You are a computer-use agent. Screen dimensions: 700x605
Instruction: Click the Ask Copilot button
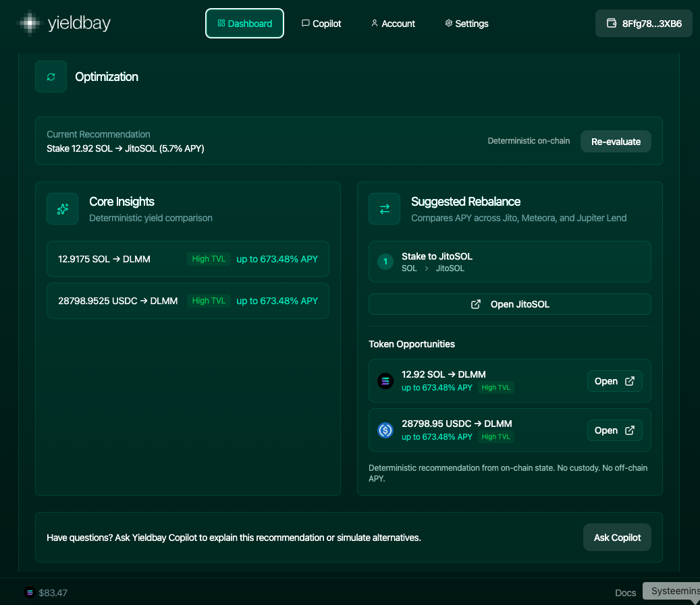(617, 538)
